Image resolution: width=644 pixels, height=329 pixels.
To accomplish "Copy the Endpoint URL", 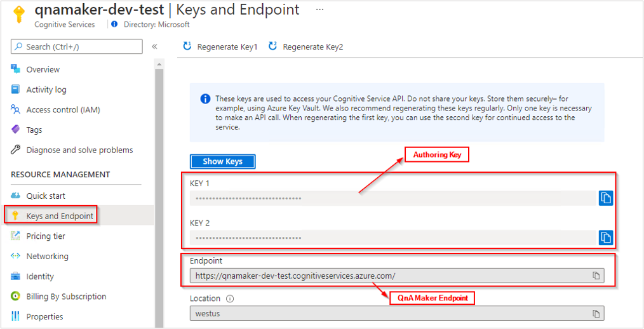I will [x=596, y=276].
